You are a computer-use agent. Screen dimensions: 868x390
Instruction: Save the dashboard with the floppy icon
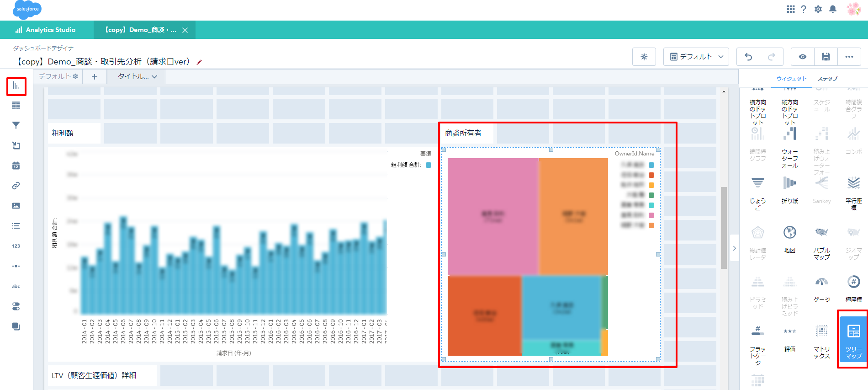826,57
